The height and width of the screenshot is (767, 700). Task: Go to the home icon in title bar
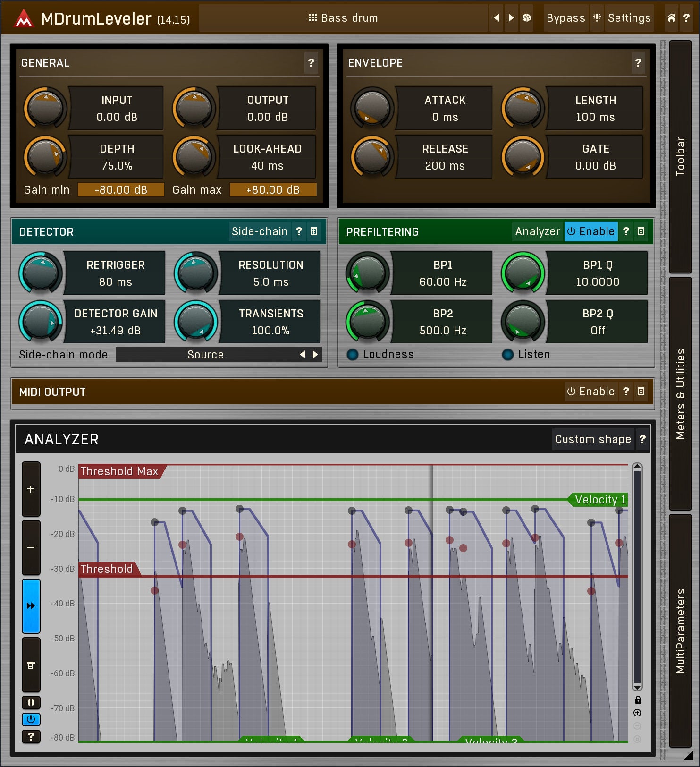pyautogui.click(x=671, y=18)
